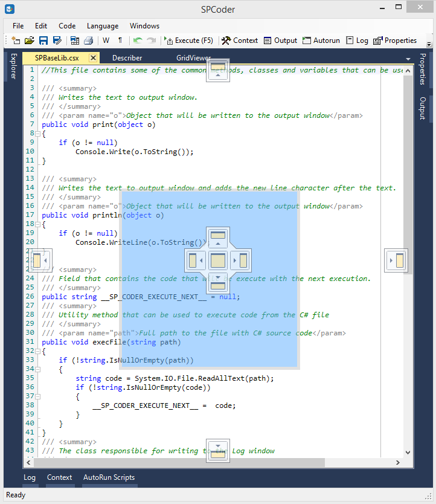Image resolution: width=436 pixels, height=504 pixels.
Task: Dock to top edge of main window
Action: [x=218, y=70]
